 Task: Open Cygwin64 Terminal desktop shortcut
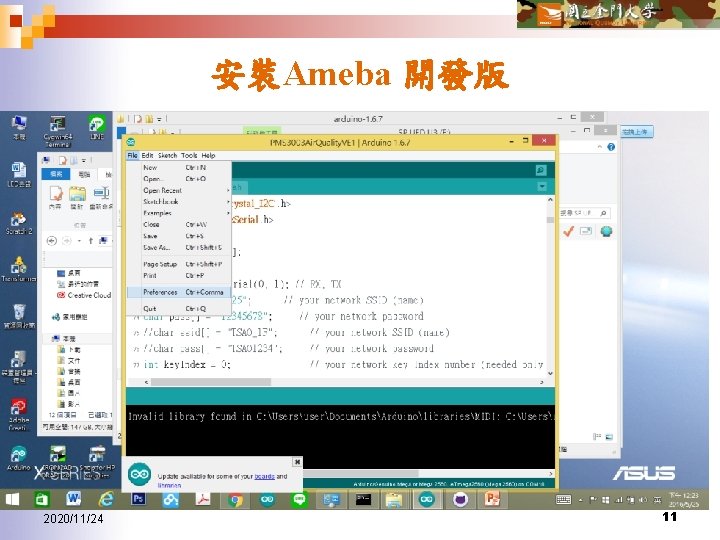[57, 131]
